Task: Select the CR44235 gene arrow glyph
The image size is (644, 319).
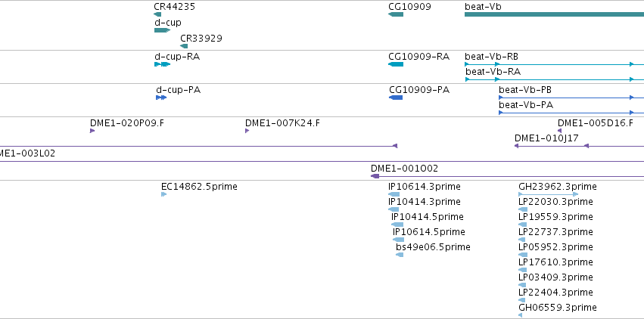Action: (157, 14)
